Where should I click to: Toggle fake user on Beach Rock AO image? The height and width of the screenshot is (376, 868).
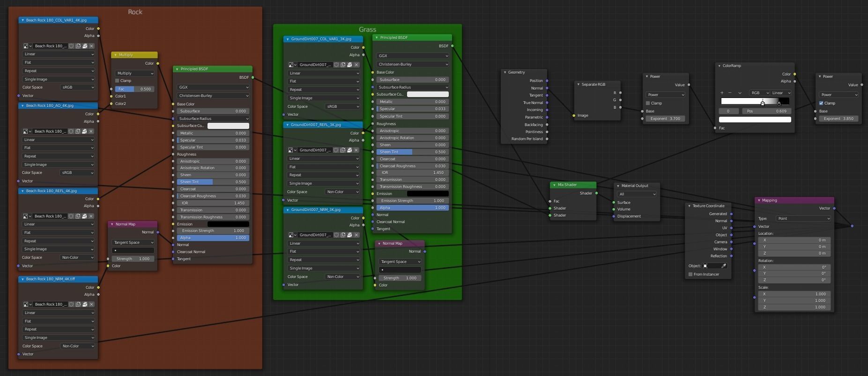71,131
